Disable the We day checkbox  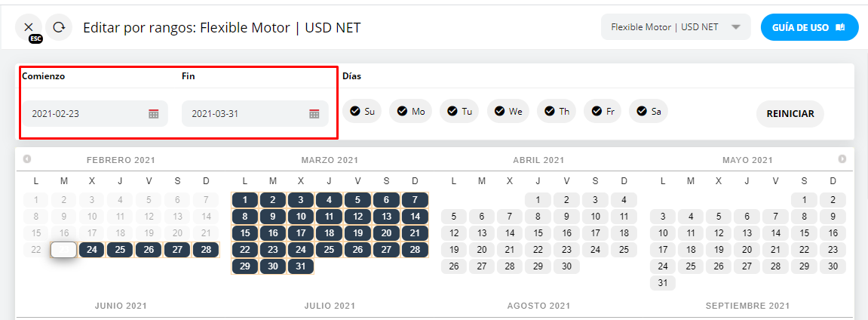508,112
